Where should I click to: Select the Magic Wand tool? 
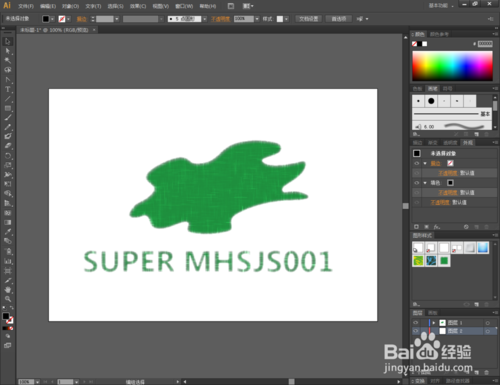[7, 60]
